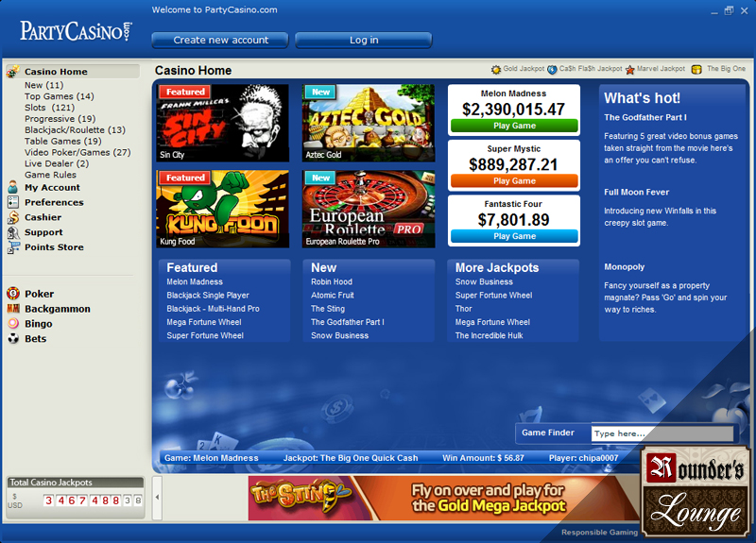Image resolution: width=756 pixels, height=543 pixels.
Task: Open Mega Fortune Wheel in Featured list
Action: click(204, 322)
